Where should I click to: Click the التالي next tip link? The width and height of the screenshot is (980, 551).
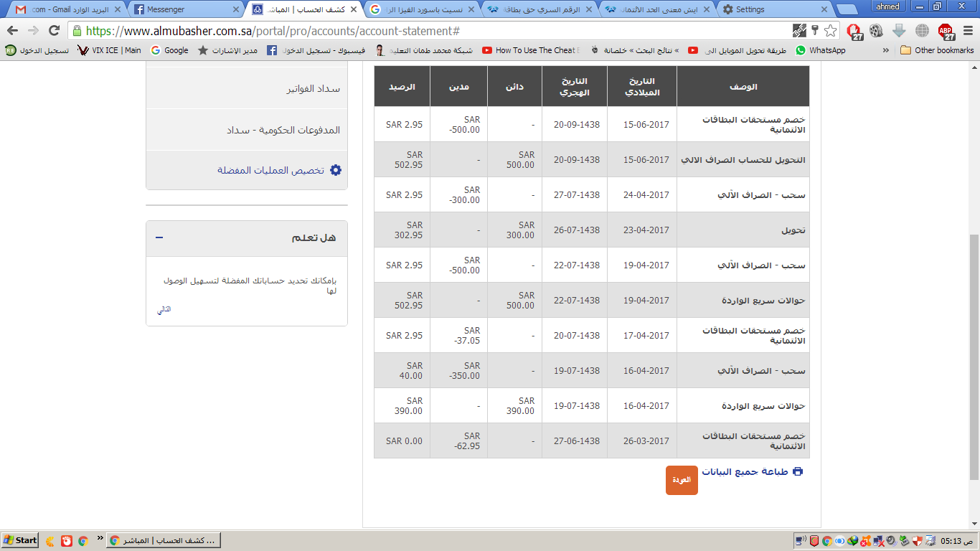pyautogui.click(x=164, y=309)
